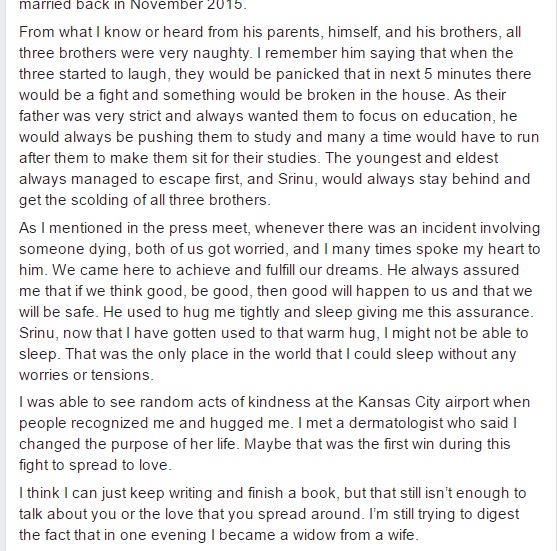Click the words 'scolding of all three brothers'
This screenshot has height=551, width=557.
169,200
